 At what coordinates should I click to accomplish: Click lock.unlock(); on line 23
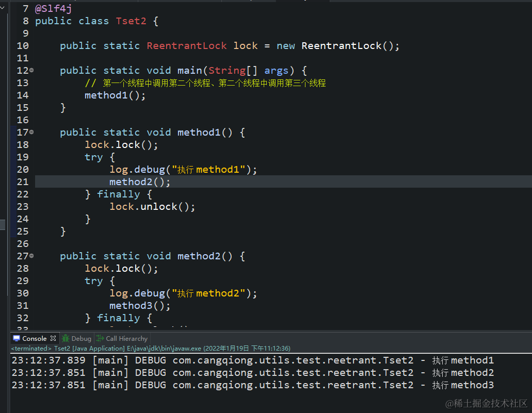click(x=152, y=206)
